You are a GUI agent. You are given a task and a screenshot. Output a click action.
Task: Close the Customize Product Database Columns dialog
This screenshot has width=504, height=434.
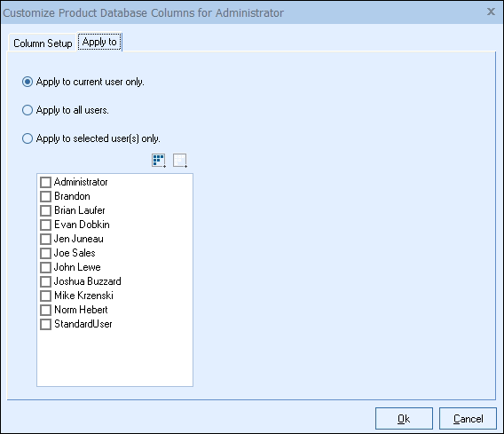pos(491,12)
